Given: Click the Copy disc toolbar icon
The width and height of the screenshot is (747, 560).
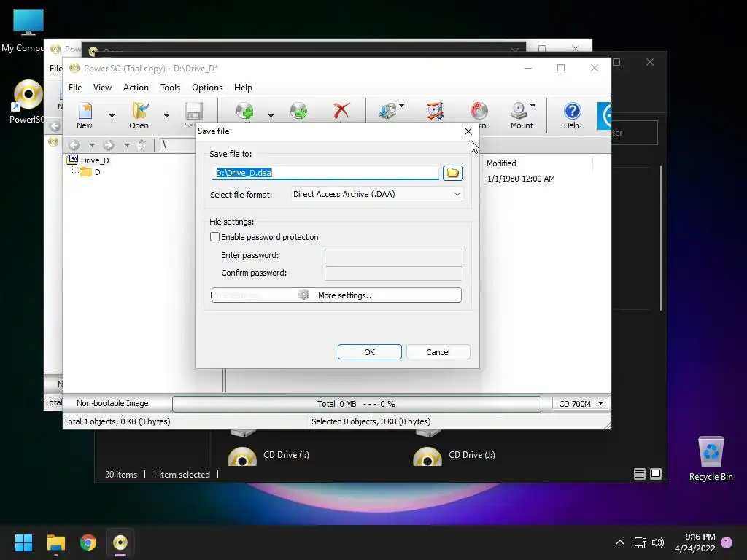Looking at the screenshot, I should pos(388,111).
